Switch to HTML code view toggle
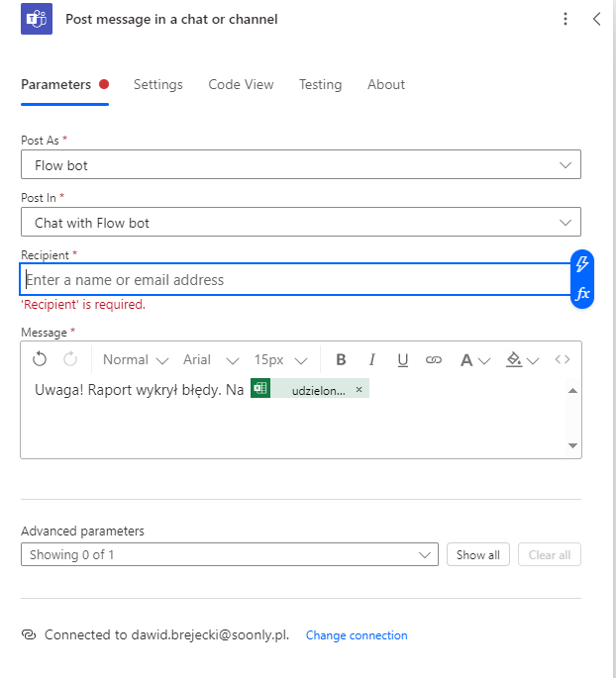616x678 pixels. pyautogui.click(x=563, y=360)
